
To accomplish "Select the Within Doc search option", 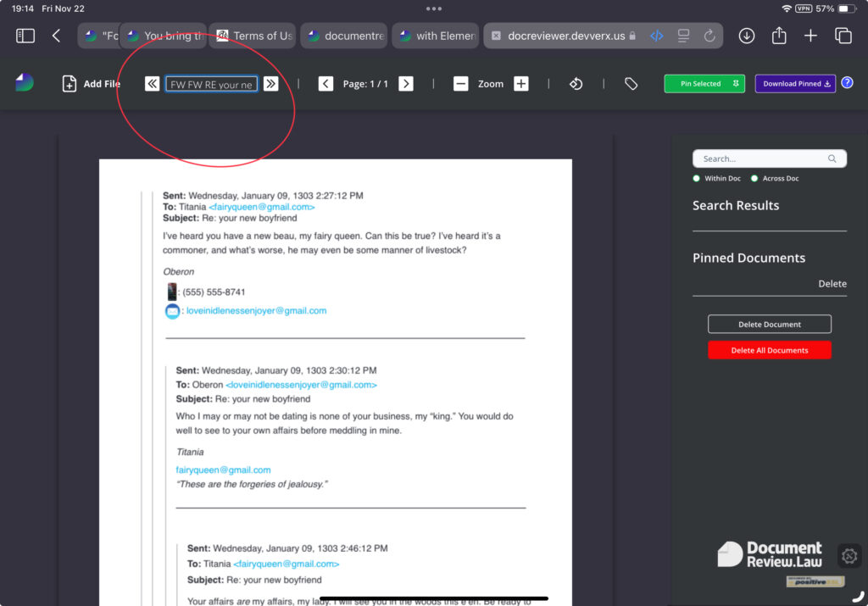I will click(697, 179).
